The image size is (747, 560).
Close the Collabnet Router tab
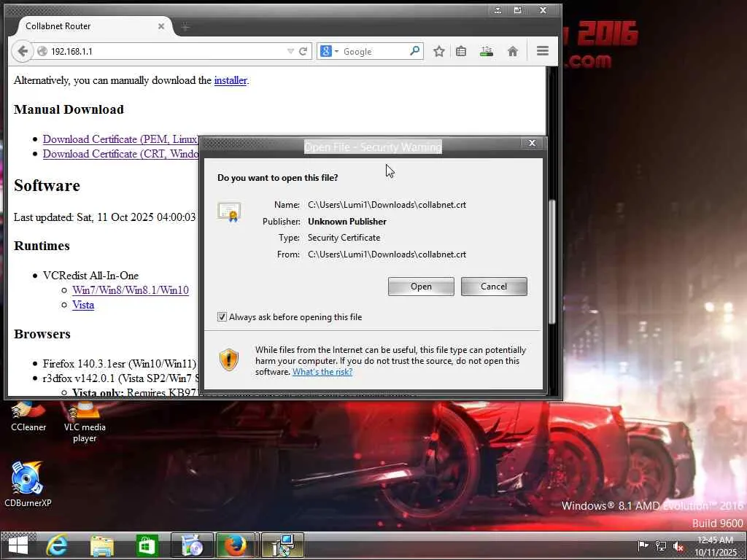(161, 26)
